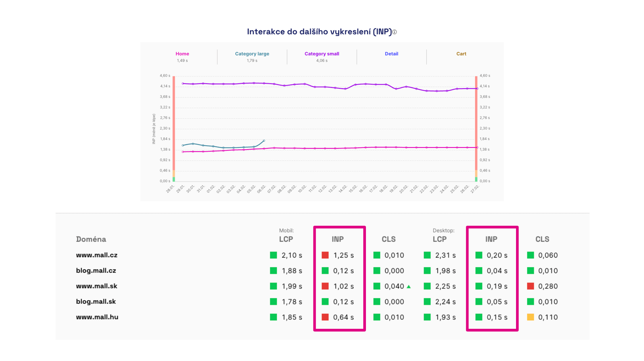Click green square beside 2,10 s
This screenshot has height=361, width=644.
(x=273, y=255)
